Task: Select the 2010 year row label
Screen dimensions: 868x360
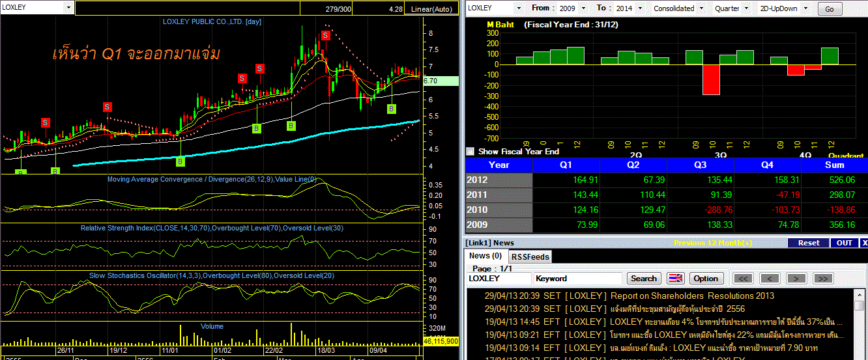Action: (x=499, y=210)
